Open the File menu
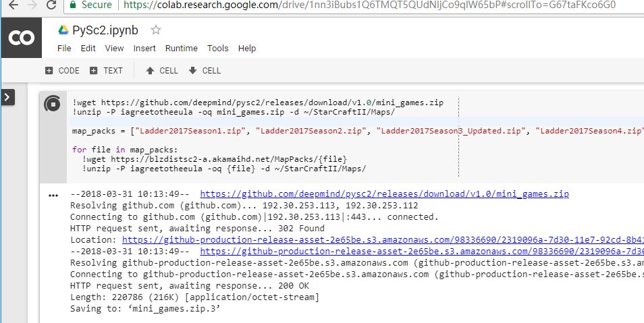The height and width of the screenshot is (323, 644). tap(64, 48)
